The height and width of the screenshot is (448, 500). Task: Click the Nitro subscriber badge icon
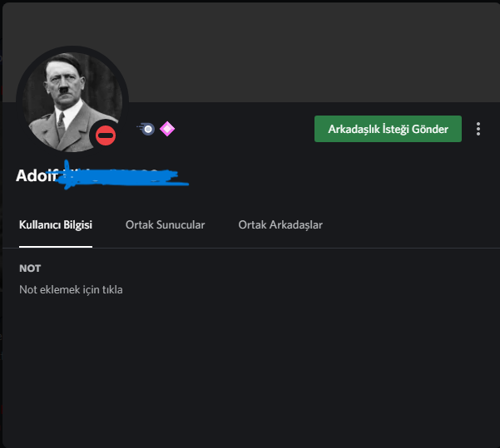pyautogui.click(x=146, y=129)
